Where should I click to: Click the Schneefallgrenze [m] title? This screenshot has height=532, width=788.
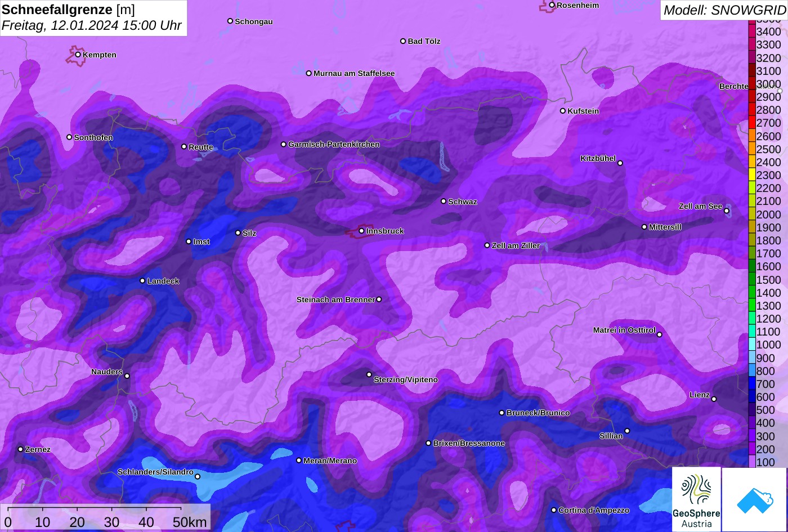tap(68, 9)
